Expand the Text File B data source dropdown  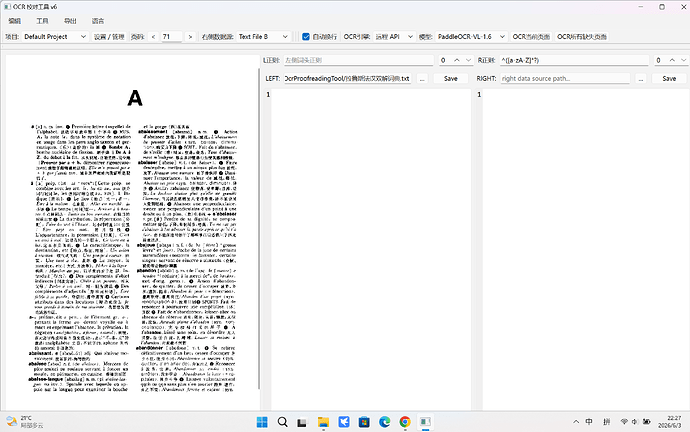(x=263, y=37)
